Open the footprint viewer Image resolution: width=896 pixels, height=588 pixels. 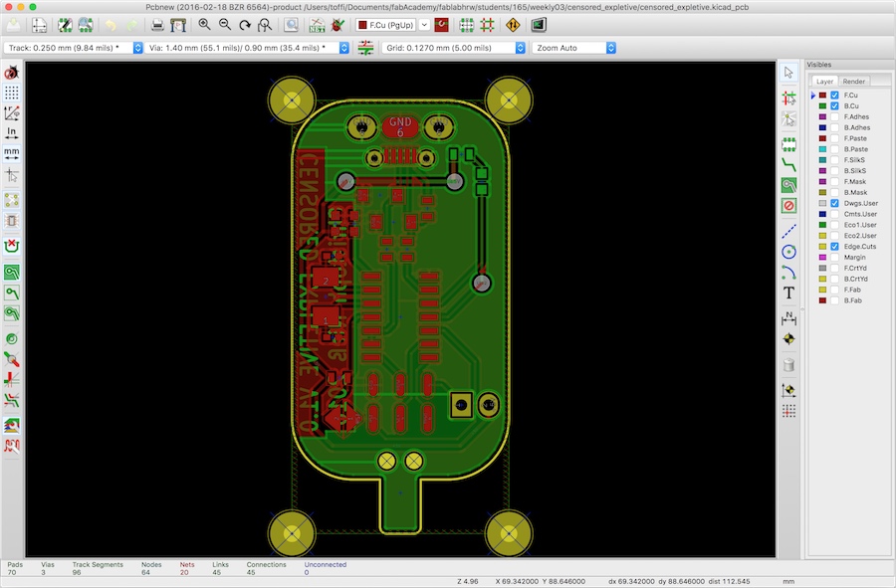[86, 25]
